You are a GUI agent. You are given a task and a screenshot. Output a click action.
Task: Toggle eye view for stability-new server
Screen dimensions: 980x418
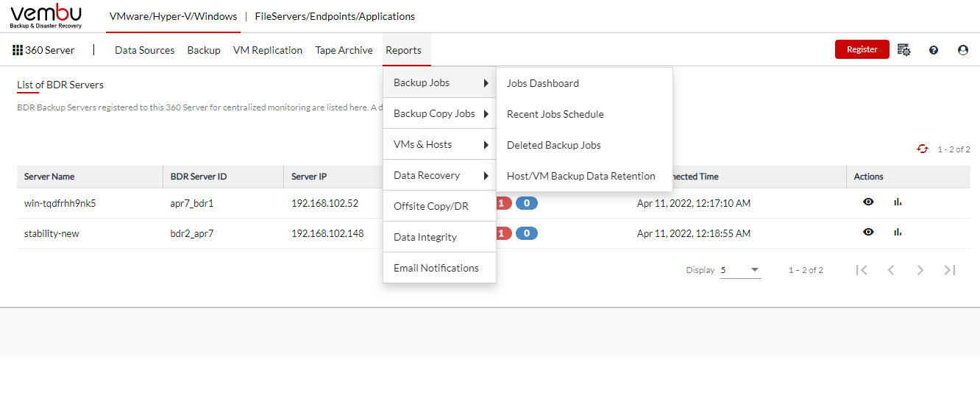pyautogui.click(x=868, y=232)
